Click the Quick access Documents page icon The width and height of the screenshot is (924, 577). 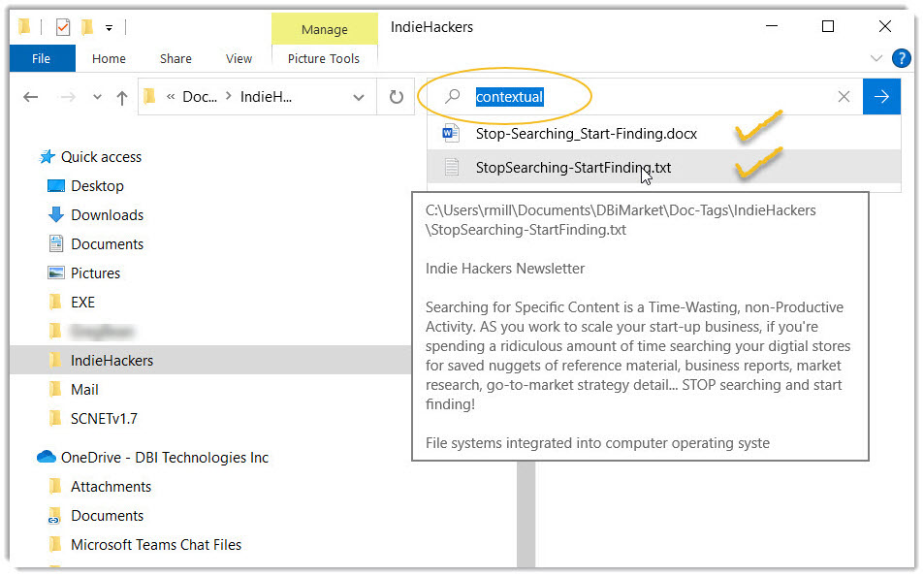click(56, 243)
